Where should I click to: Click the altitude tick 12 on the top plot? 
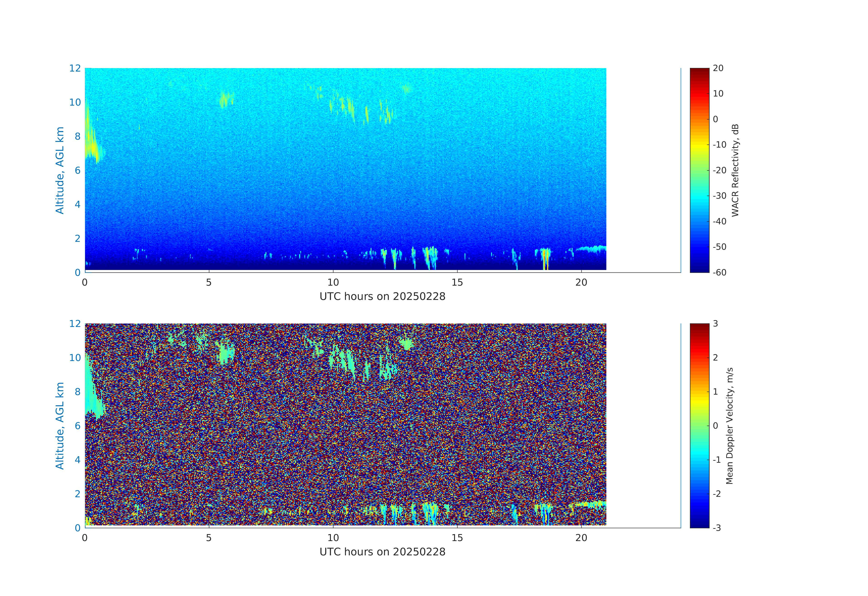click(75, 68)
